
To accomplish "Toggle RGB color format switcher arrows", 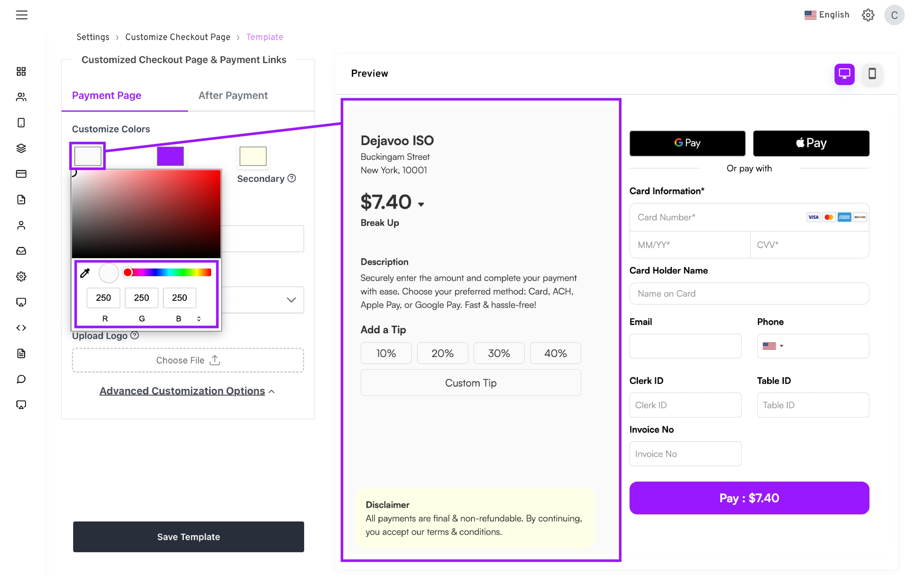I will point(199,319).
